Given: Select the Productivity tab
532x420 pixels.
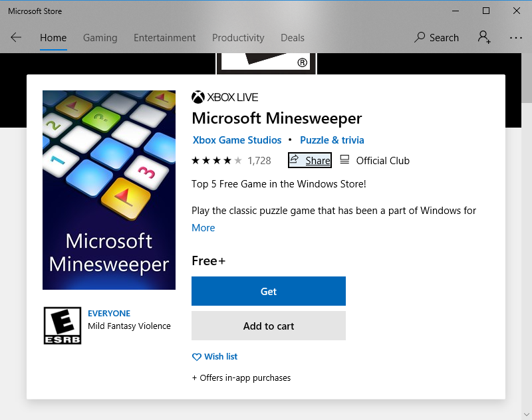Looking at the screenshot, I should pyautogui.click(x=238, y=38).
